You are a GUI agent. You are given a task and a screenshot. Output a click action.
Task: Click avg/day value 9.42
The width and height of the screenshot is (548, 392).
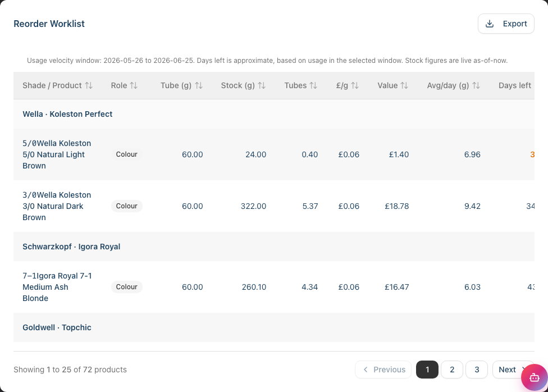pos(472,206)
